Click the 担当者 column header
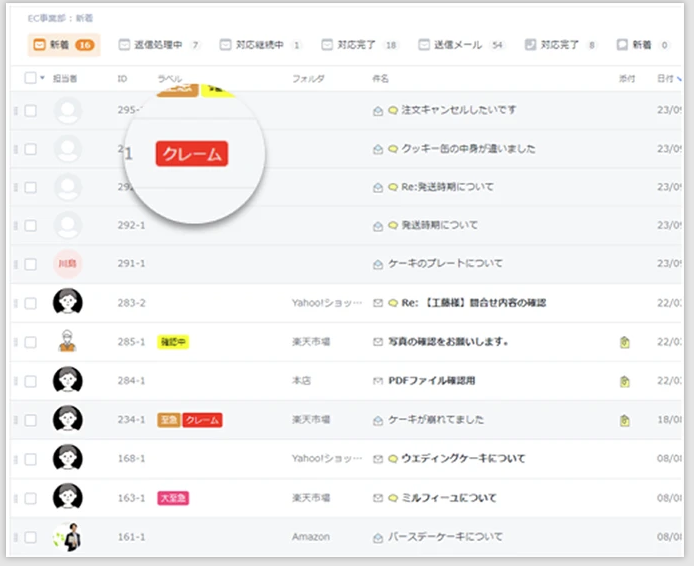The height and width of the screenshot is (566, 694). 65,79
